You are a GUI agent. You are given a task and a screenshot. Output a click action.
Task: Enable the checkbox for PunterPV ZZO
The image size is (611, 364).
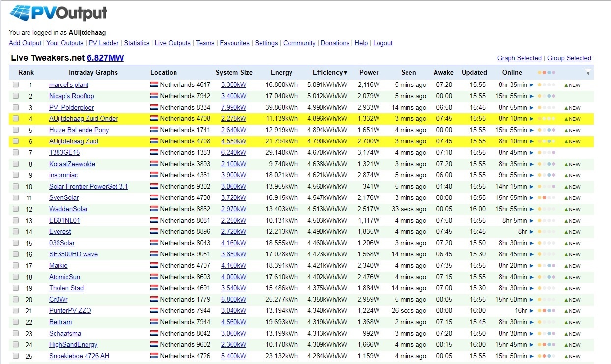tap(16, 310)
